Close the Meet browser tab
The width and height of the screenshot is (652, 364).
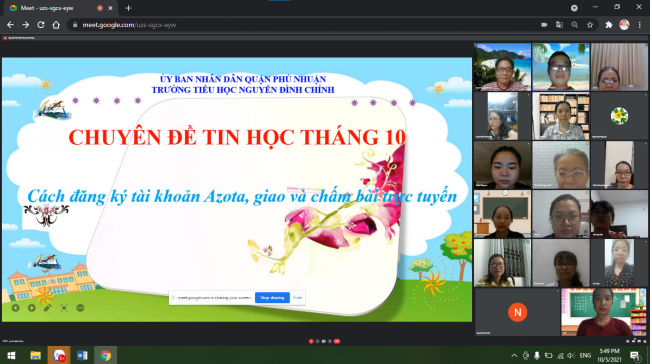tap(110, 8)
